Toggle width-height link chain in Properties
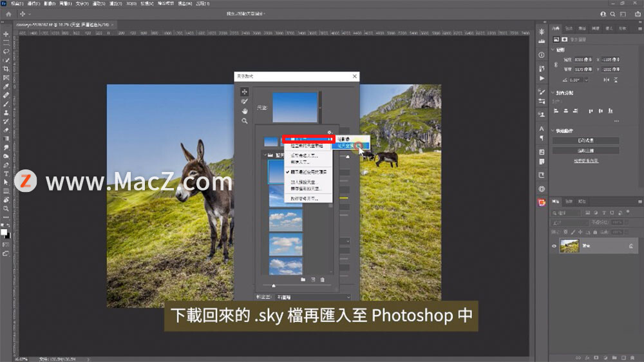This screenshot has height=362, width=644. pyautogui.click(x=556, y=64)
